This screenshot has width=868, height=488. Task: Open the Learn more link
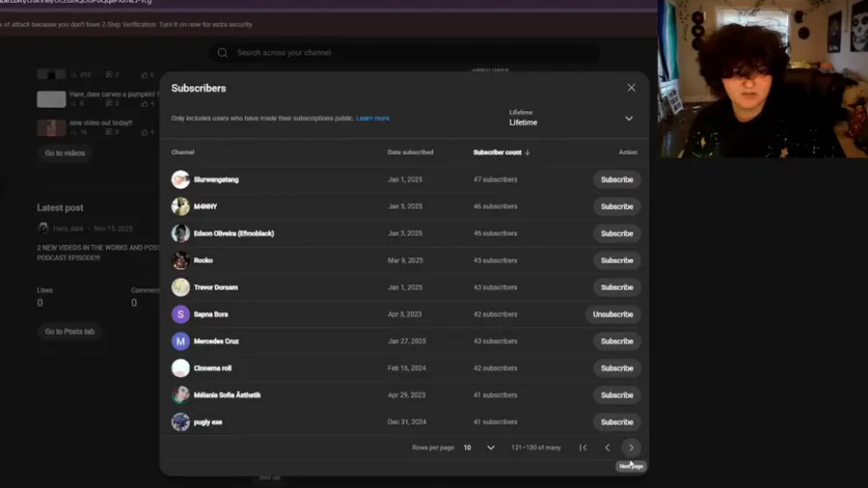coord(372,119)
